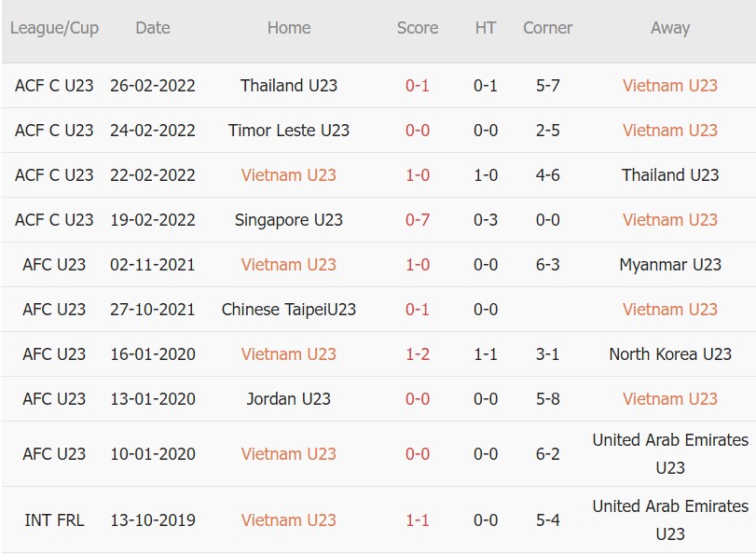This screenshot has height=554, width=756.
Task: Click the 1-1 score in INT FRL row
Action: pyautogui.click(x=418, y=520)
